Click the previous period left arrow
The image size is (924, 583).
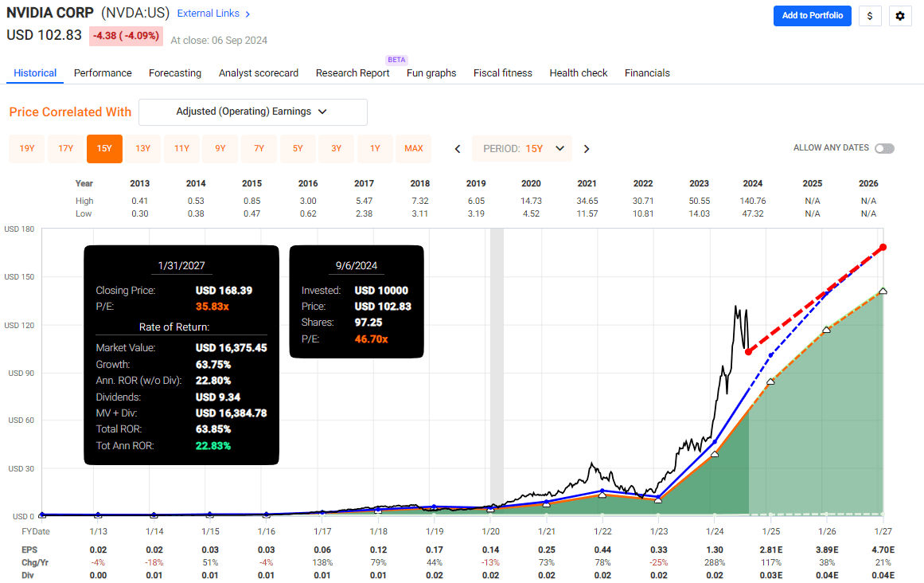click(x=458, y=149)
